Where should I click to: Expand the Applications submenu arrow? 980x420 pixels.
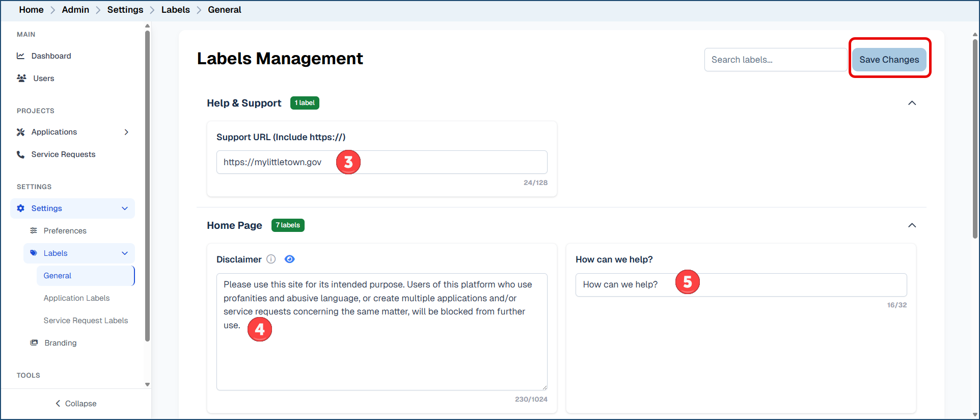coord(126,132)
